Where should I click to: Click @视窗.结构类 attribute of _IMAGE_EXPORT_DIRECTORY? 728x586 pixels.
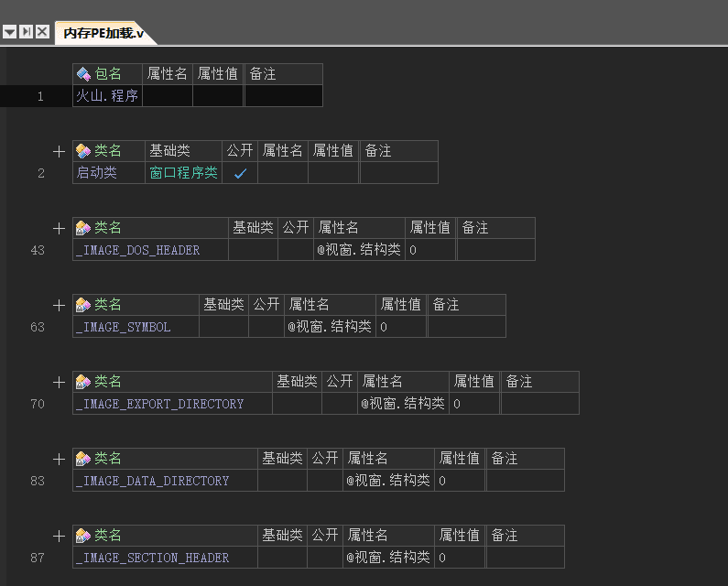point(403,404)
